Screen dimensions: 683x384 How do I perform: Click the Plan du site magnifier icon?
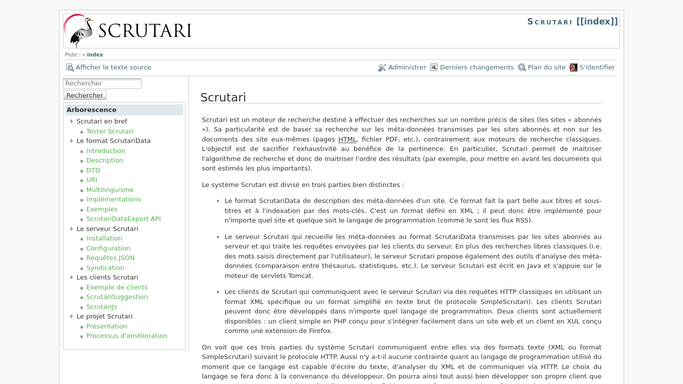point(522,67)
